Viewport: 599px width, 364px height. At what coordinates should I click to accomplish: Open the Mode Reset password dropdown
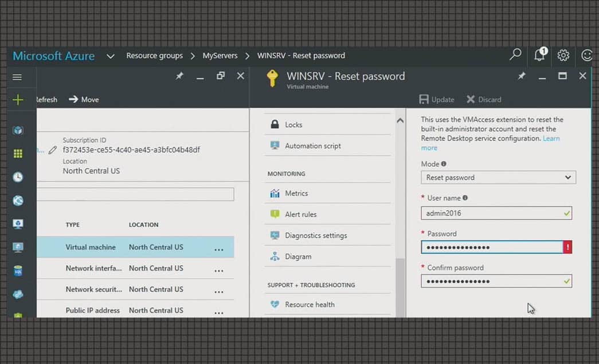[498, 177]
